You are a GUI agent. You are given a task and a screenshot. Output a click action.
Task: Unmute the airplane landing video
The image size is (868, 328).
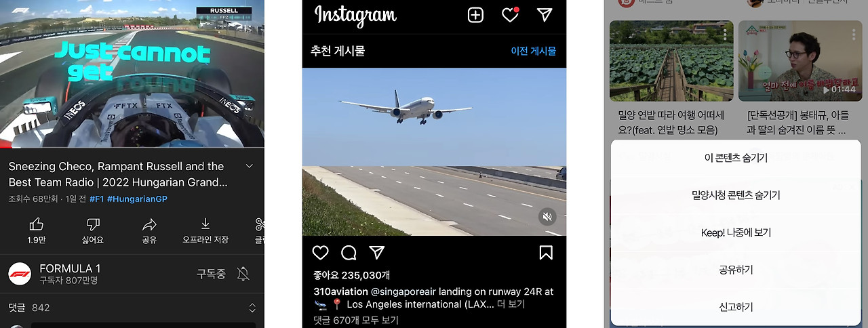click(547, 217)
